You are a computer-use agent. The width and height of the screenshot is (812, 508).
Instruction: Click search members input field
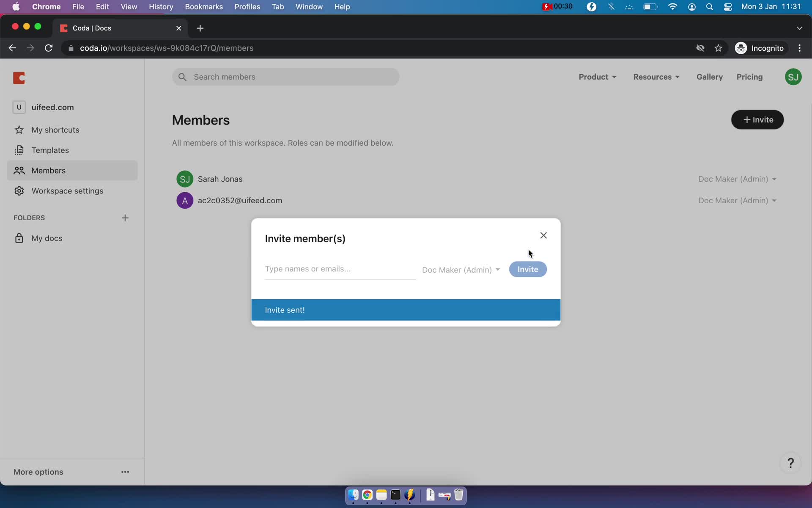(x=286, y=77)
